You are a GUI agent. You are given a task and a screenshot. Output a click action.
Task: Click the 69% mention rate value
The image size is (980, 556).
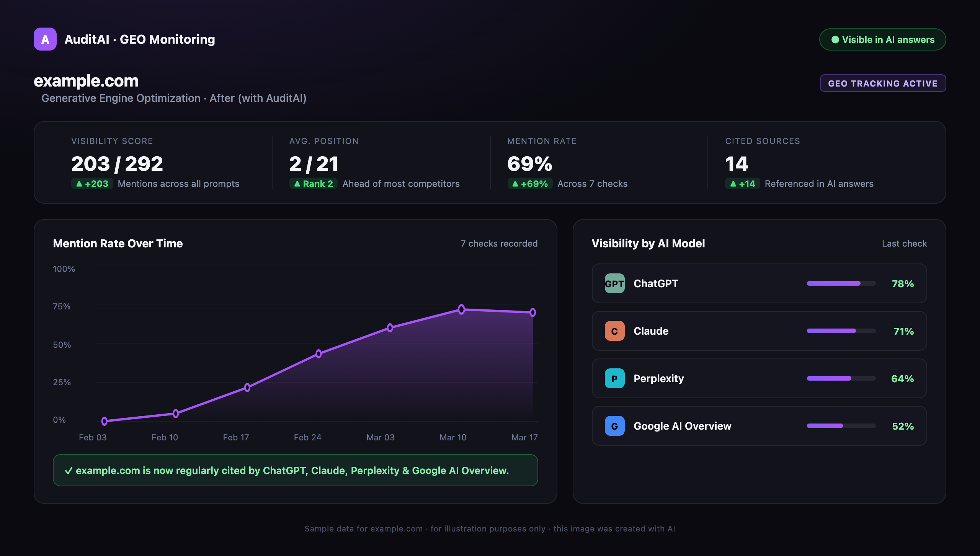(x=530, y=164)
